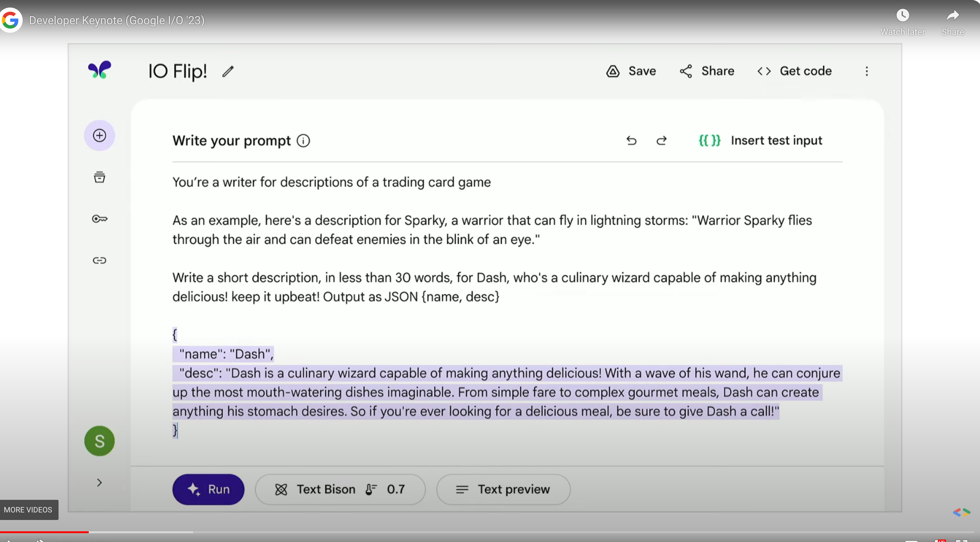
Task: Add video to Watch later
Action: [902, 22]
